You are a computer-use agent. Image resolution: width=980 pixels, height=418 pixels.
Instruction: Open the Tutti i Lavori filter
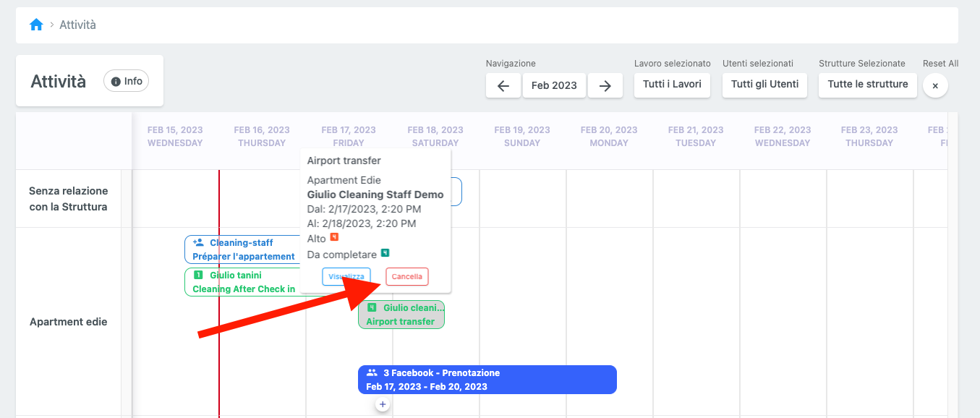coord(672,85)
